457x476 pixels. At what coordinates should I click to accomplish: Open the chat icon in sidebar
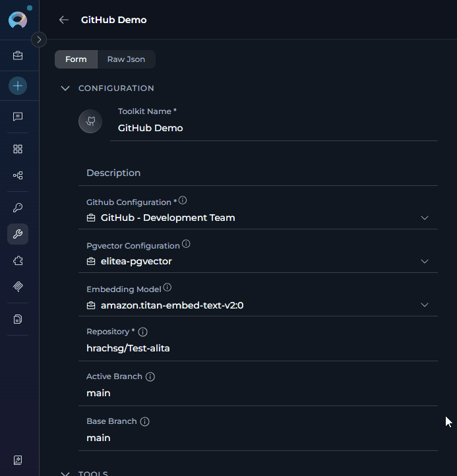(x=18, y=117)
